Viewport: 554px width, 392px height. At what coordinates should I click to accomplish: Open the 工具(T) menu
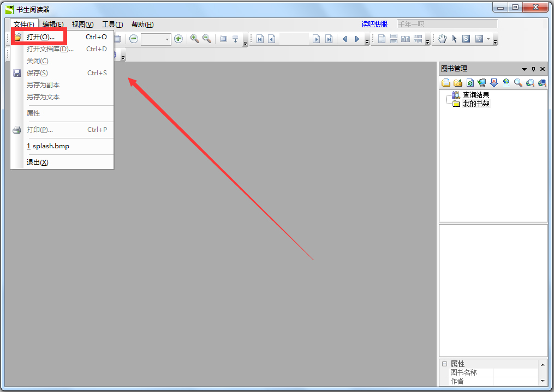point(112,25)
